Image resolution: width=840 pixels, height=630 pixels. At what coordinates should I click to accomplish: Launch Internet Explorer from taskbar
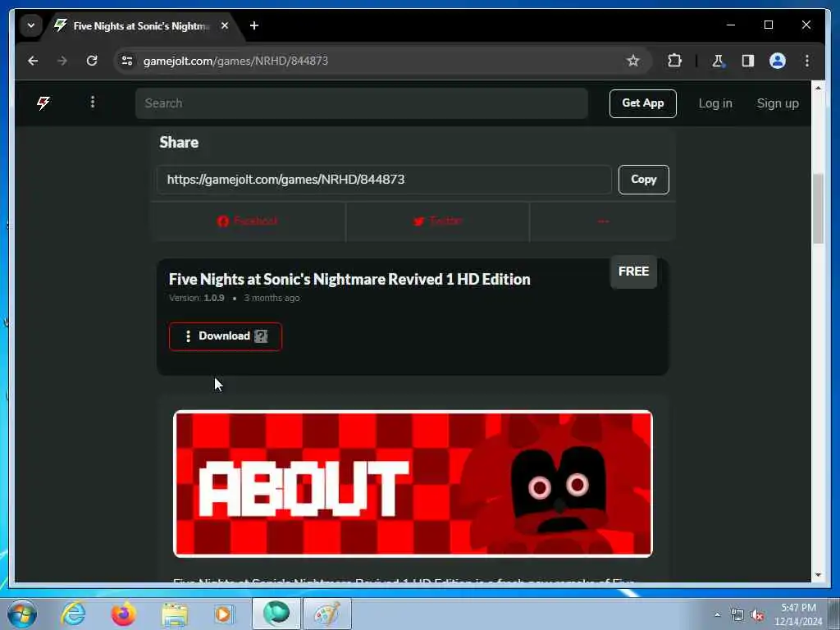pos(73,614)
